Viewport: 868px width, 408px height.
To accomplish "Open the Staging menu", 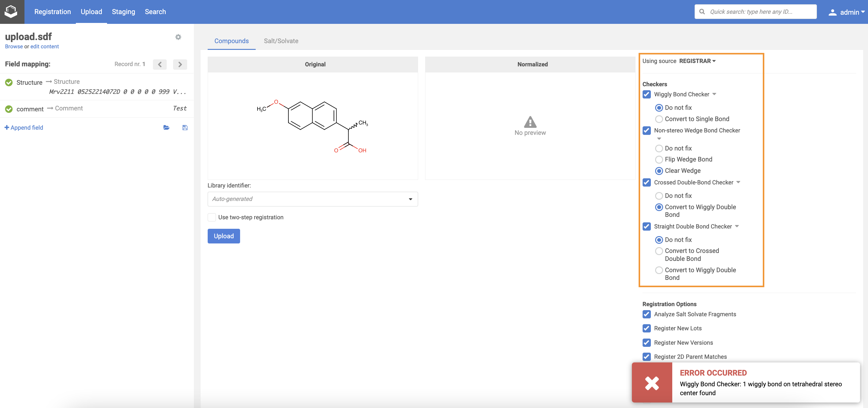I will 123,11.
